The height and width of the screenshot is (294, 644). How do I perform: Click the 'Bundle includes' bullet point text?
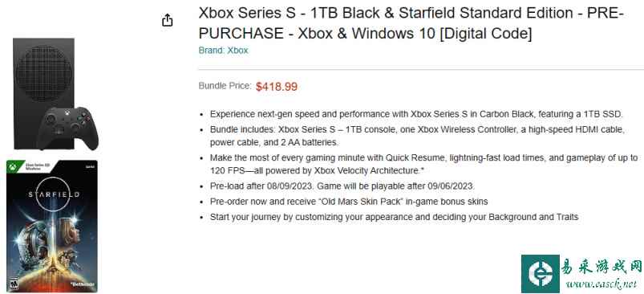coord(417,137)
